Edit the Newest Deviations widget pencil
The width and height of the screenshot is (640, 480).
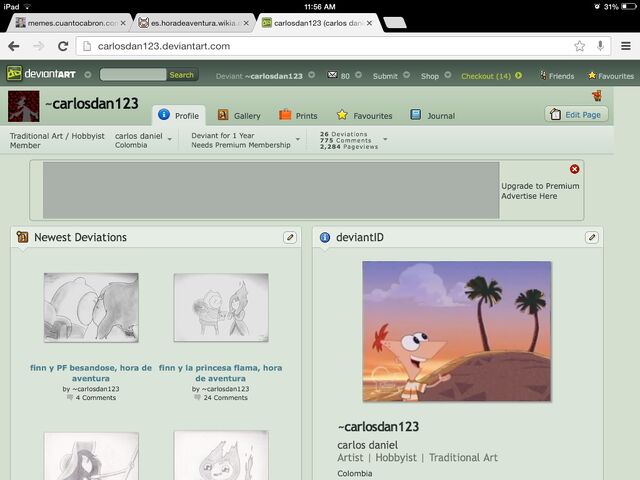(x=290, y=237)
